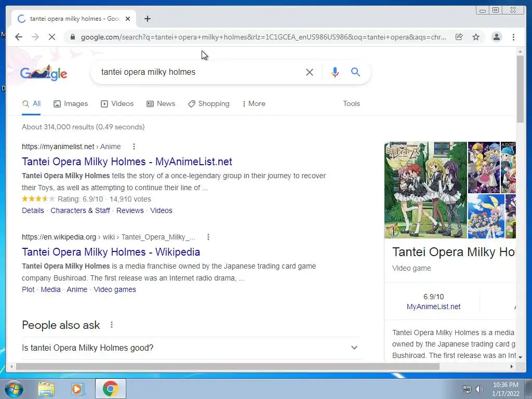Switch to the News tab
Viewport: 532px width, 399px height.
click(x=161, y=104)
